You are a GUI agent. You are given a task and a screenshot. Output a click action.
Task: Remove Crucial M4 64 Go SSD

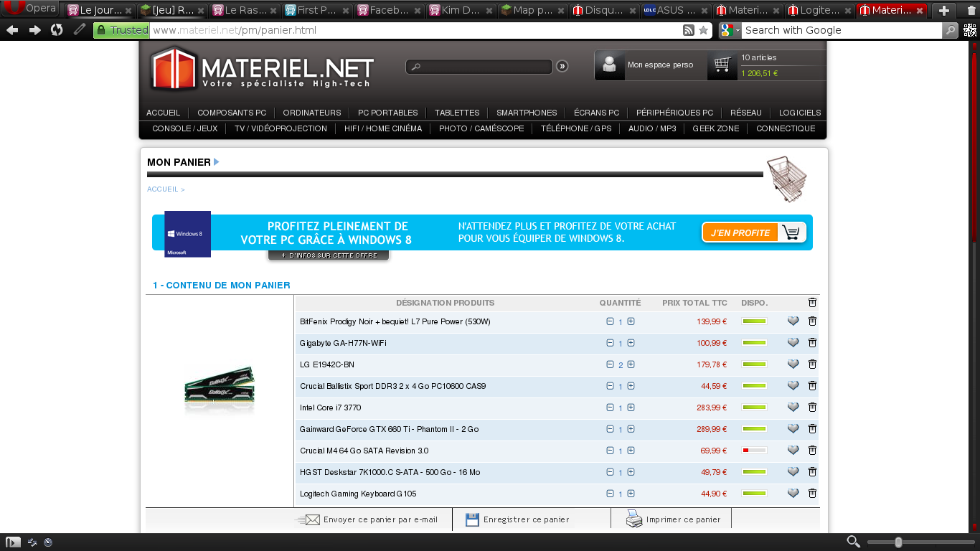(812, 451)
